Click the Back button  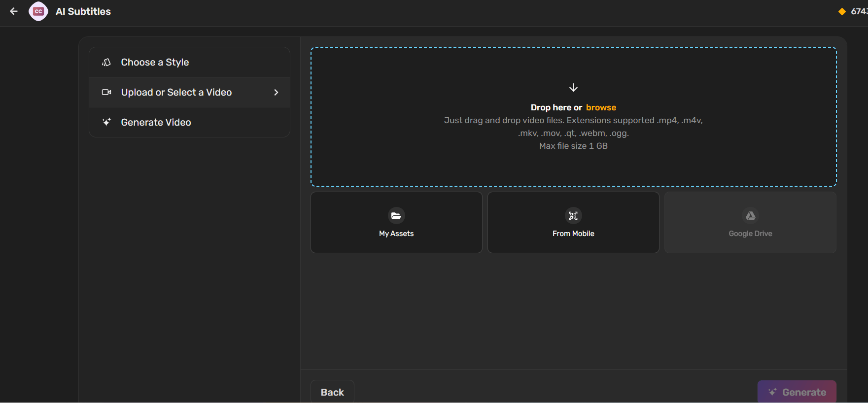(x=332, y=392)
